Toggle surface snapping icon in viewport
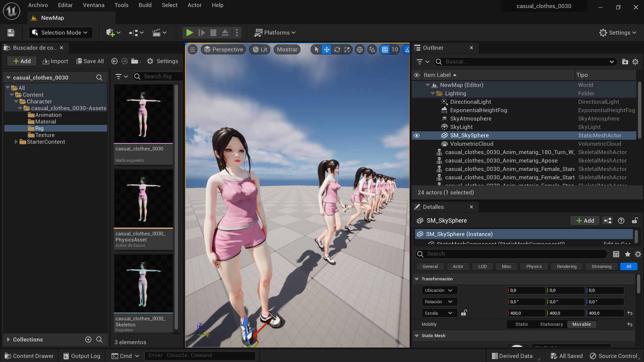 coord(372,50)
